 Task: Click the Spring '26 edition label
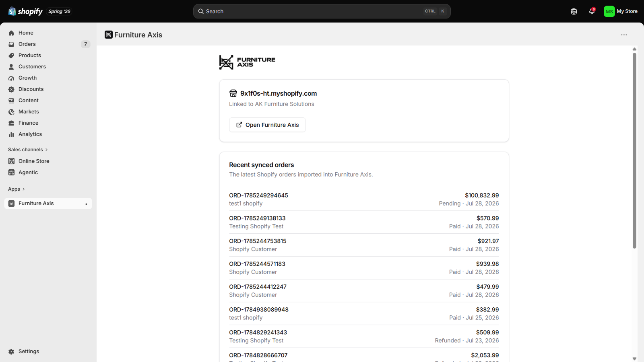(x=59, y=11)
